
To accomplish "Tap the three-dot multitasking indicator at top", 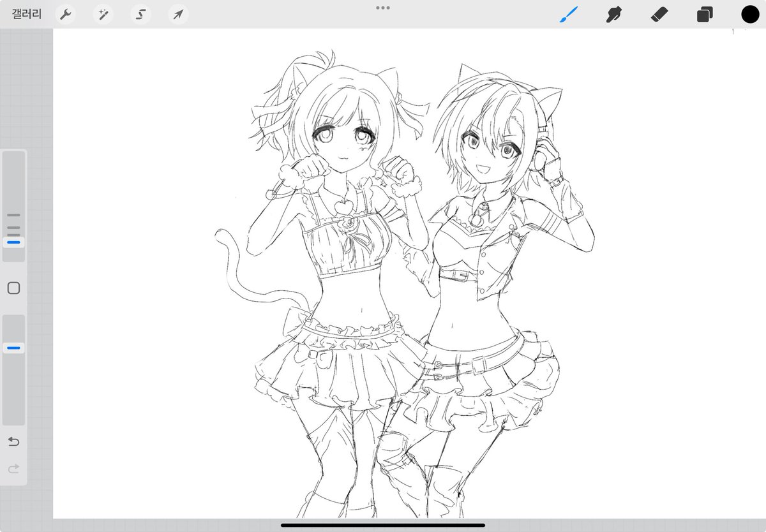I will pos(383,8).
